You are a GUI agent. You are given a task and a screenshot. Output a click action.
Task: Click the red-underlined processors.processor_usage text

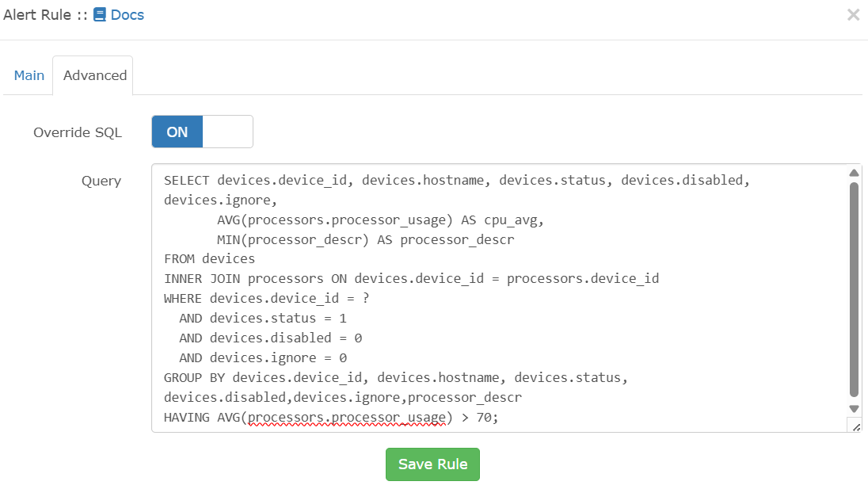tap(347, 417)
